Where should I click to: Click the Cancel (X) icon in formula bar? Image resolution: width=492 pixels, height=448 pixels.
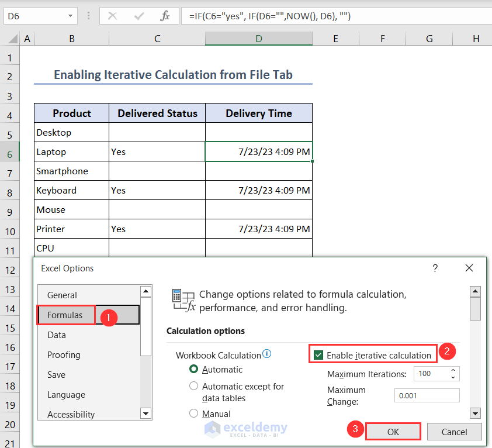[112, 16]
